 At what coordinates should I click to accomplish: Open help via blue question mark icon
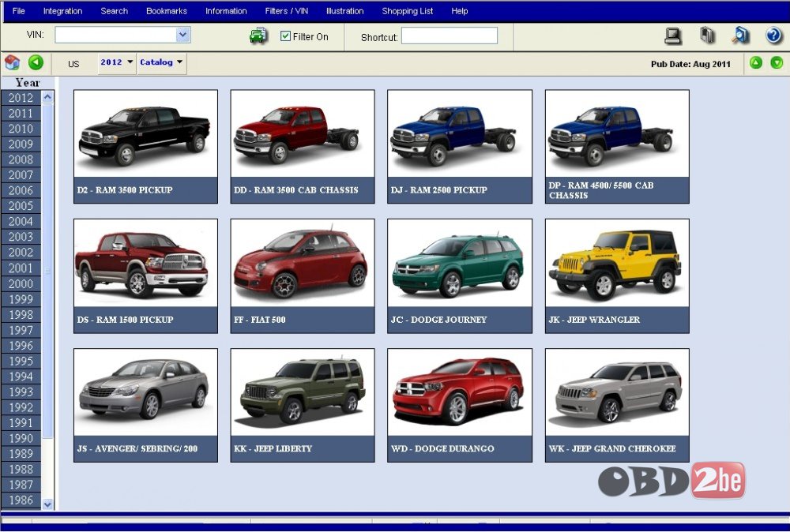[x=773, y=36]
